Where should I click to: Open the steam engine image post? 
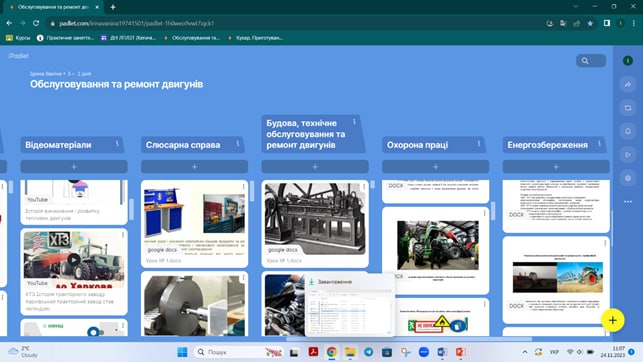pos(315,219)
